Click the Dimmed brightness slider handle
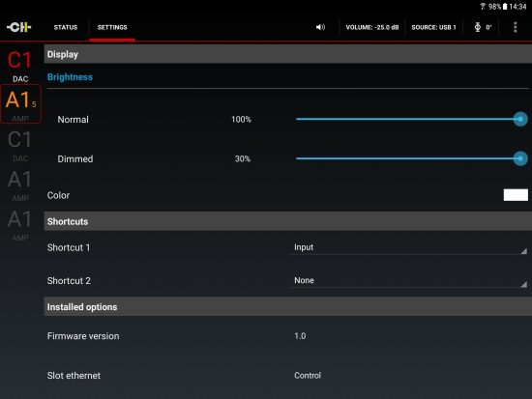The height and width of the screenshot is (399, 532). 520,158
